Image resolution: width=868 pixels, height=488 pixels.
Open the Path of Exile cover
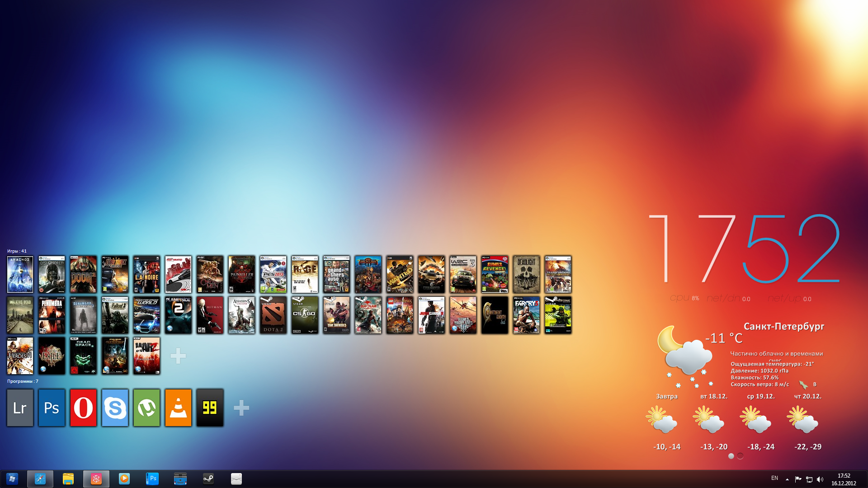click(52, 356)
